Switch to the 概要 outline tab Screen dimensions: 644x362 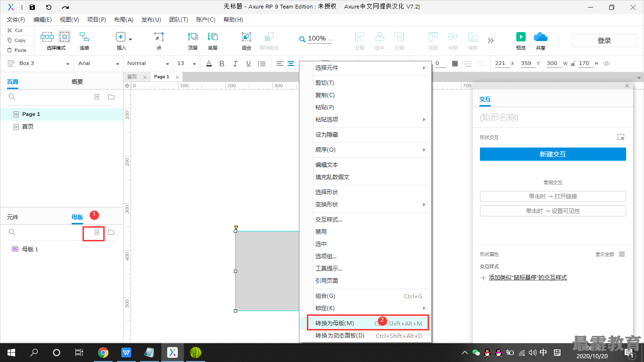[77, 82]
